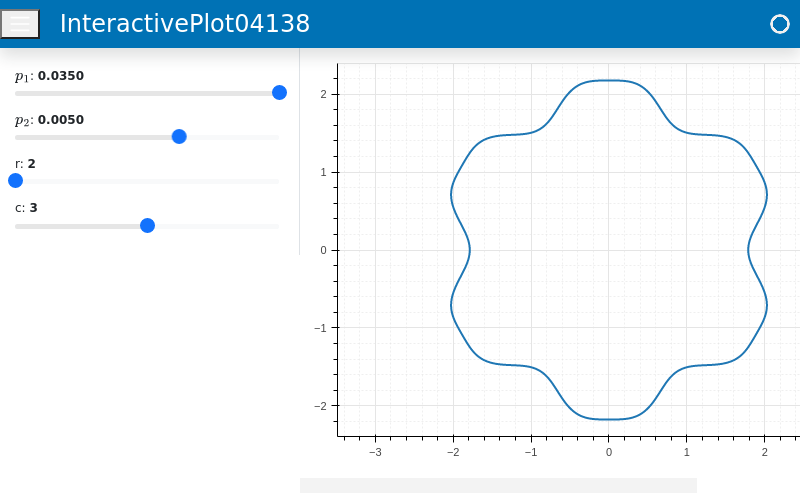Screen dimensions: 800x500
Task: Click the busy indicator circle icon
Action: coord(779,24)
